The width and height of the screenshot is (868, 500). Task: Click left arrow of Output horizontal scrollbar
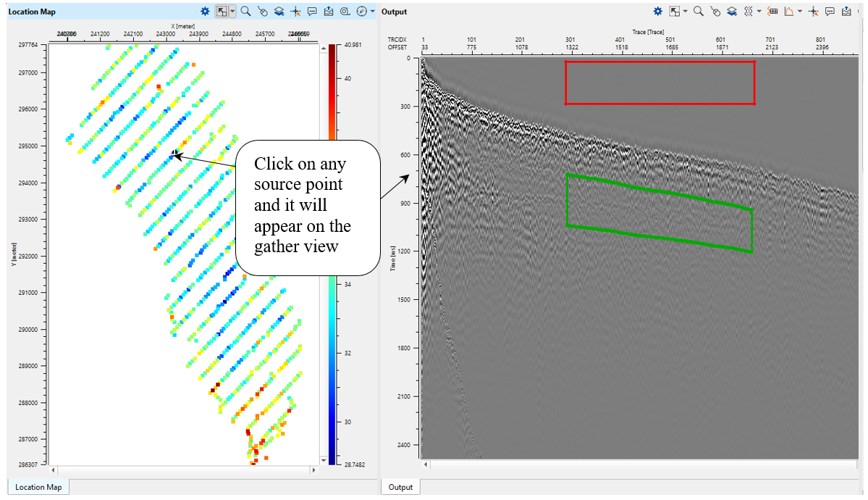click(x=426, y=464)
